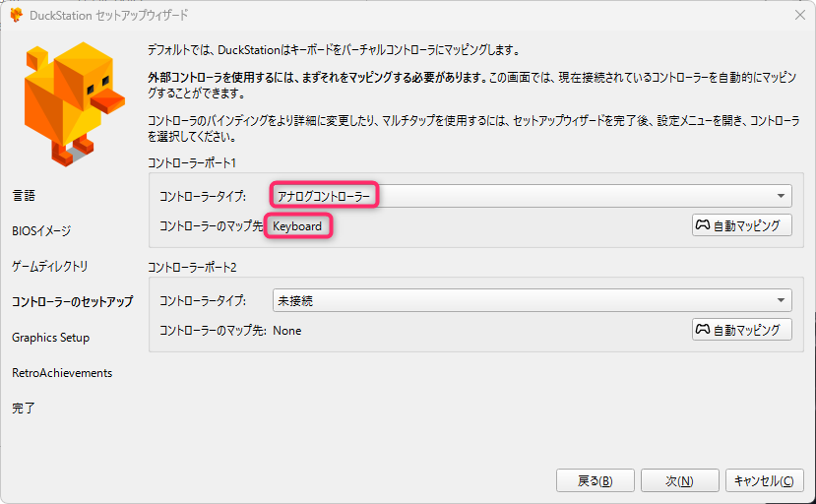Close the setup wizard window
Image resolution: width=816 pixels, height=504 pixels.
pos(798,15)
